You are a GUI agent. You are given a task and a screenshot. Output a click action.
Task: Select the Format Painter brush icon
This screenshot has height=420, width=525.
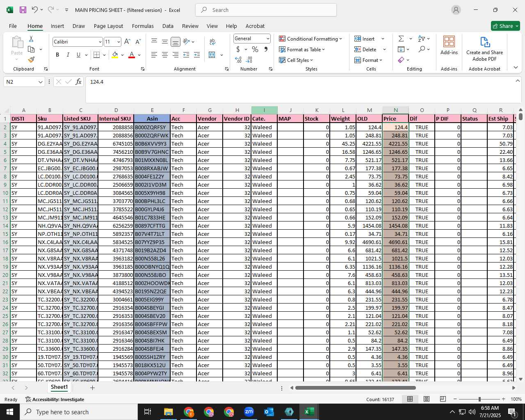tap(31, 59)
